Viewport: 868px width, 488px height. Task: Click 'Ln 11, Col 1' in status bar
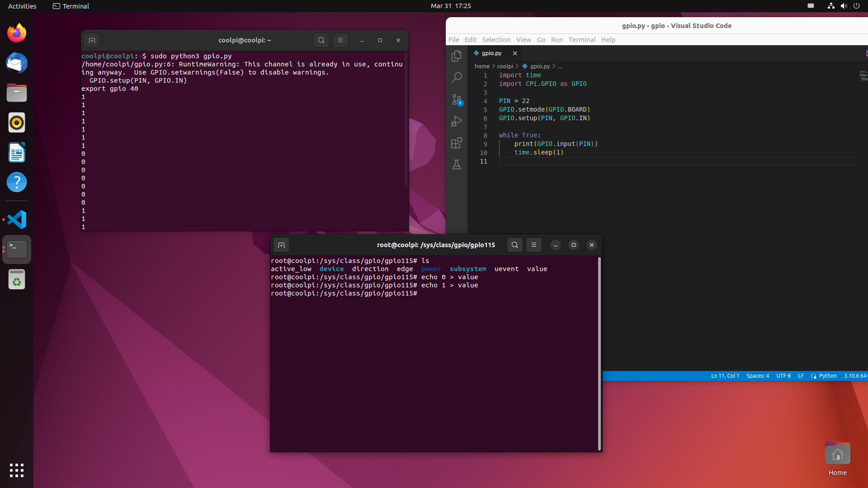(725, 376)
